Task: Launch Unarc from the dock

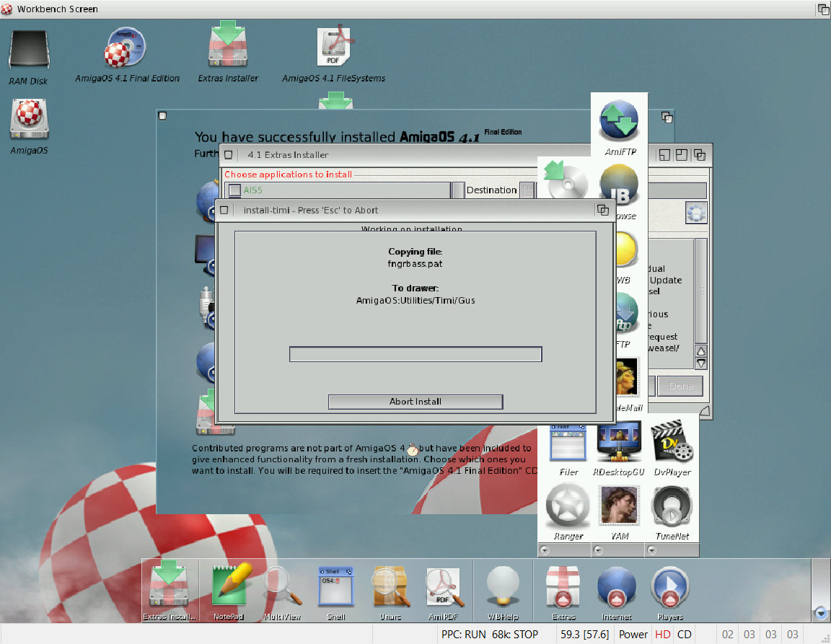Action: [390, 586]
